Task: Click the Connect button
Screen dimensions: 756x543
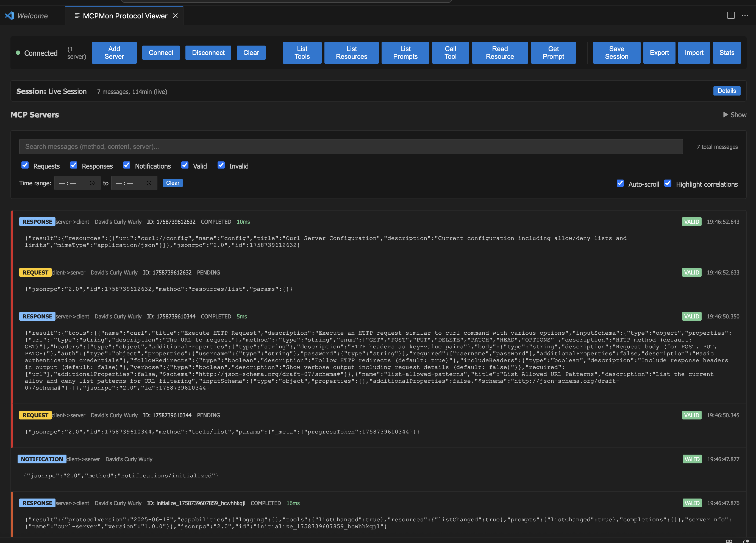Action: [161, 53]
